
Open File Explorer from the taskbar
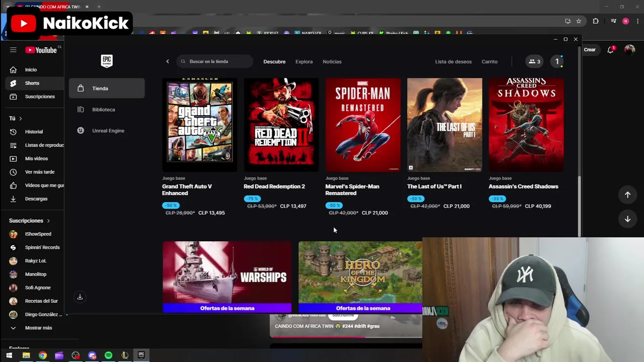(x=26, y=355)
